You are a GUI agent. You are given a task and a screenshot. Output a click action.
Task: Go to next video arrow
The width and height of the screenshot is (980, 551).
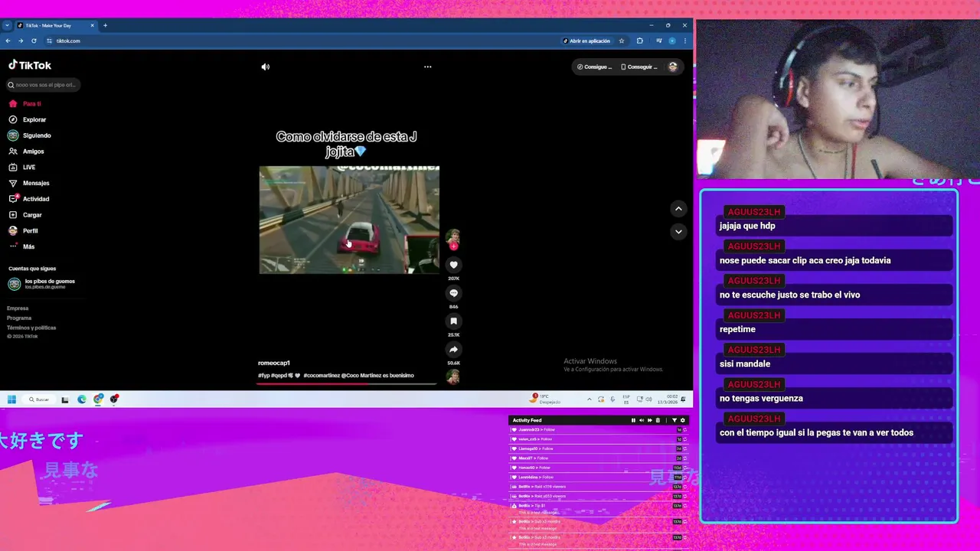point(678,231)
